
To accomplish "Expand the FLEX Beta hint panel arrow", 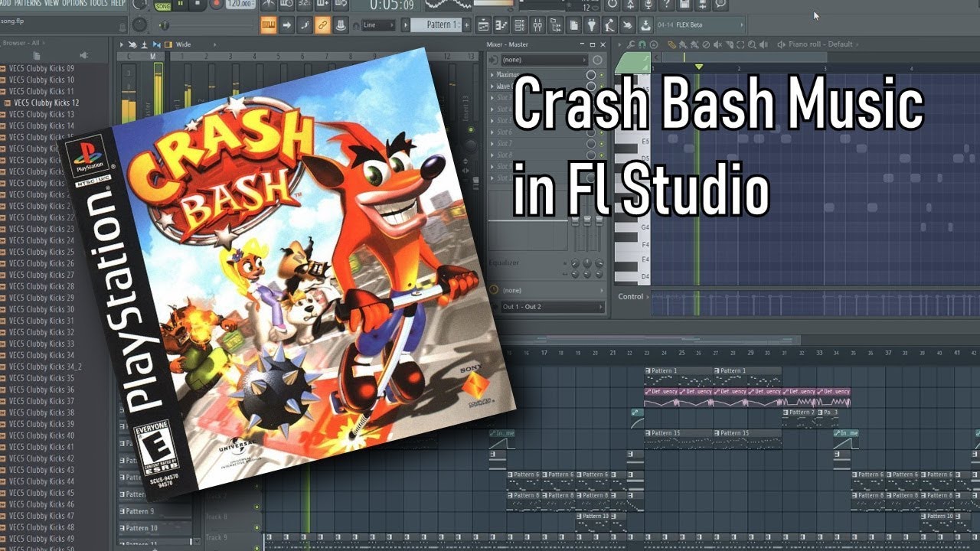I will click(x=742, y=25).
